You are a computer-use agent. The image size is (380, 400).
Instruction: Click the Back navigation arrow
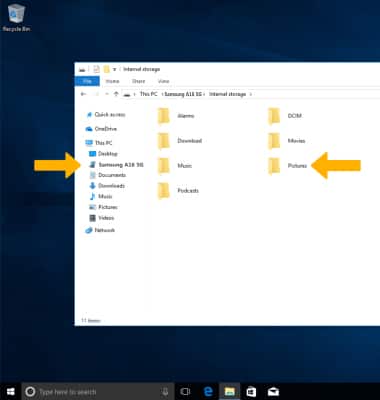click(83, 94)
